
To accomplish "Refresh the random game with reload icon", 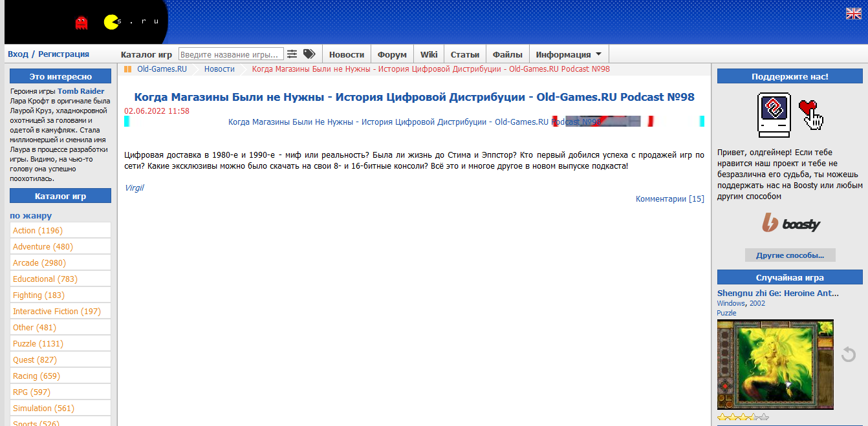I will pyautogui.click(x=849, y=354).
